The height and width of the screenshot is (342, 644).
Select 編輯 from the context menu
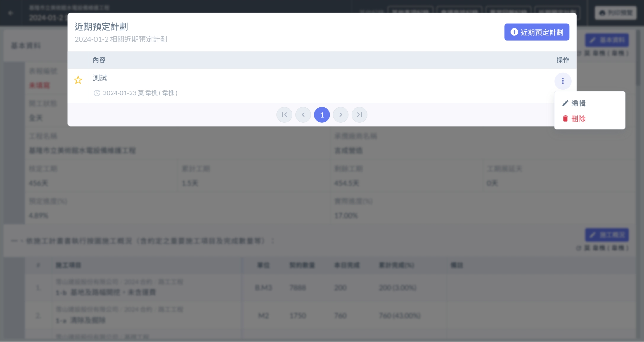click(x=578, y=103)
